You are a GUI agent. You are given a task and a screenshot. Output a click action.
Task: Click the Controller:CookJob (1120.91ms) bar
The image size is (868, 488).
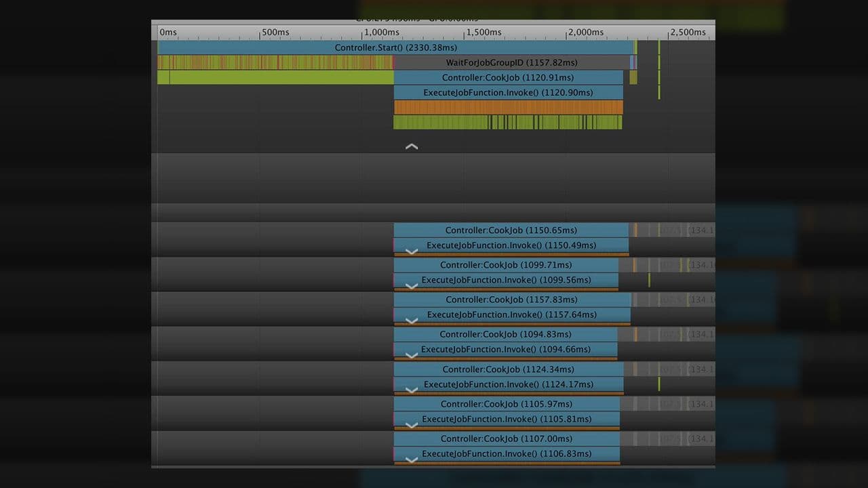coord(508,77)
